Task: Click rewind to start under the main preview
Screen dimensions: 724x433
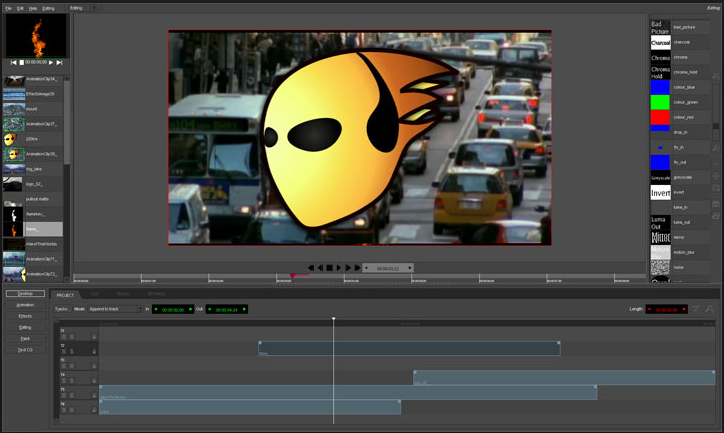Action: (311, 268)
